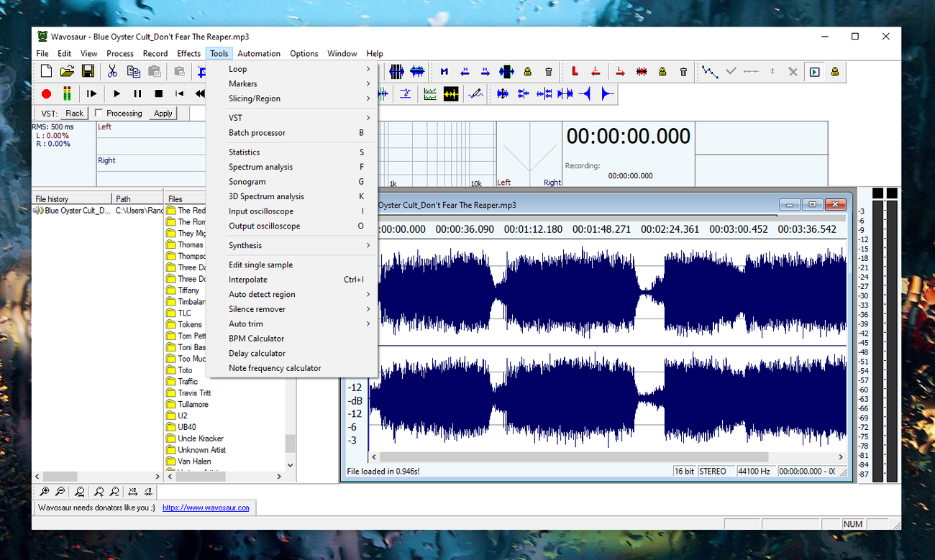
Task: Click the Path column header
Action: (138, 199)
